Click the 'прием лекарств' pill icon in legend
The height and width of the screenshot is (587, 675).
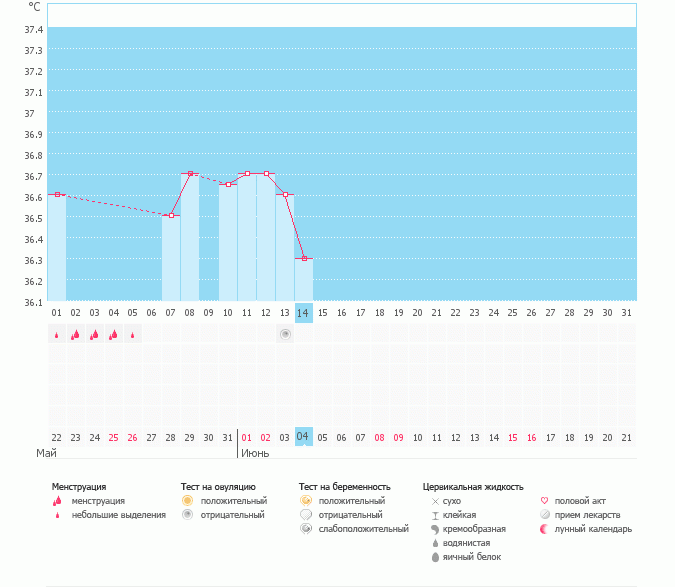[x=544, y=514]
